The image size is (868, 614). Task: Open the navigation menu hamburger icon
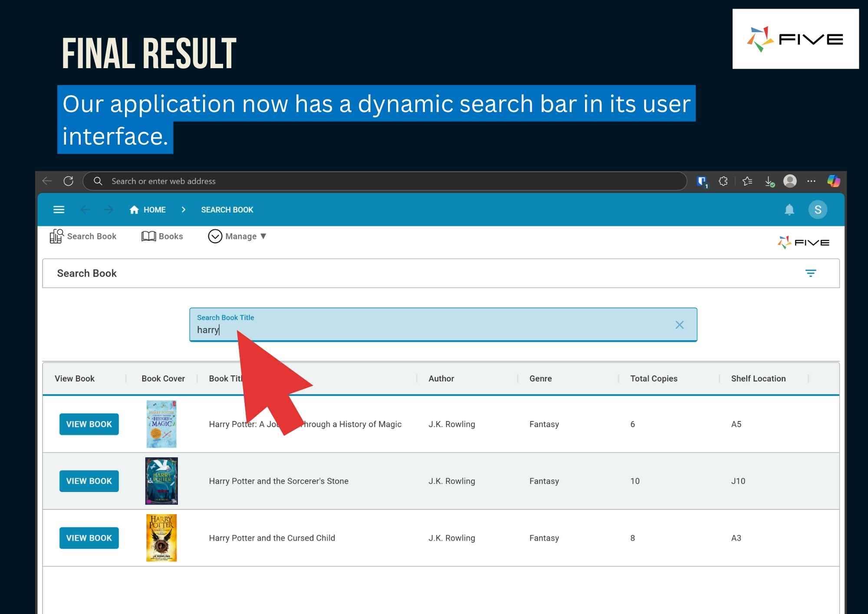[x=59, y=209]
